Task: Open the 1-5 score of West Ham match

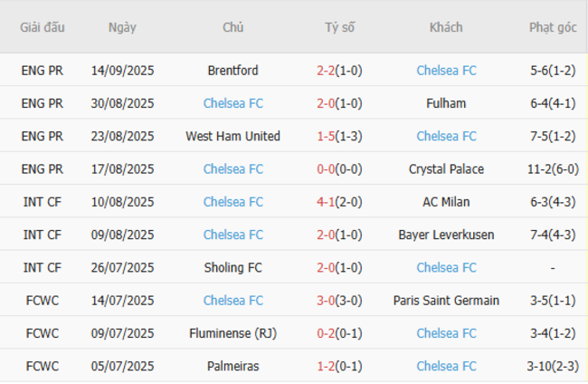Action: (327, 136)
